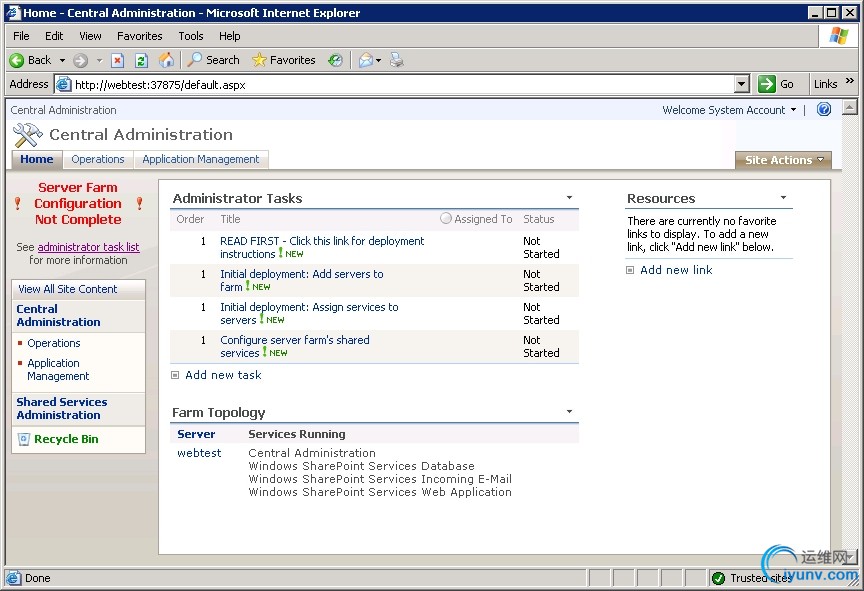Screen dimensions: 864x591
Task: Open Mail button dropdown arrow
Action: 379,60
